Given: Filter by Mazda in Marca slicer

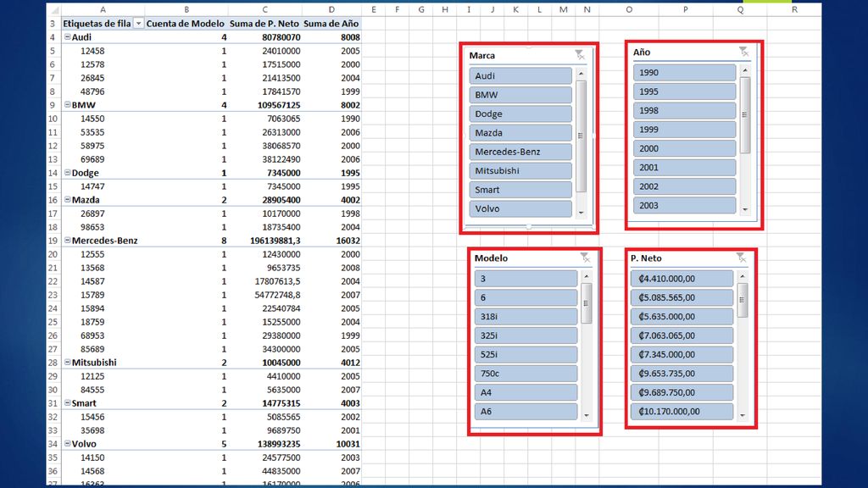Looking at the screenshot, I should click(520, 133).
